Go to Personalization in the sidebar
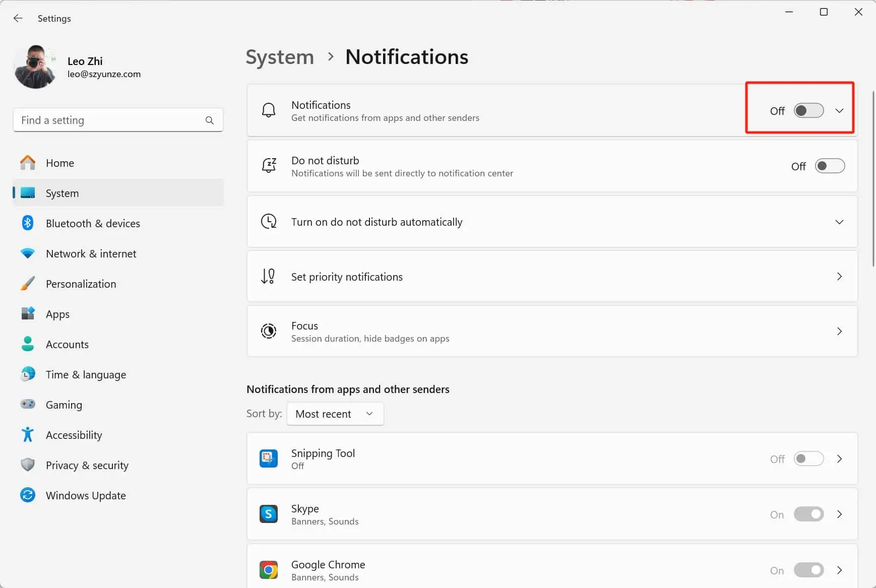This screenshot has height=588, width=876. tap(81, 284)
